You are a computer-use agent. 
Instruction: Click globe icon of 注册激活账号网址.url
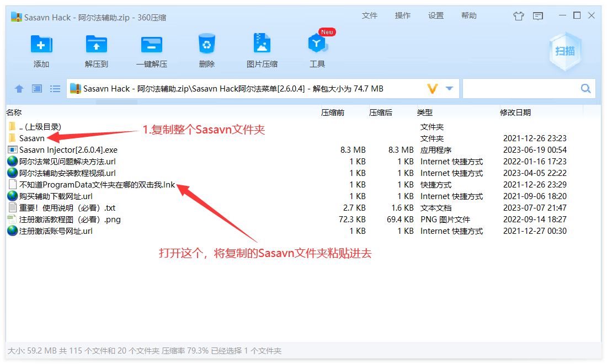click(12, 231)
